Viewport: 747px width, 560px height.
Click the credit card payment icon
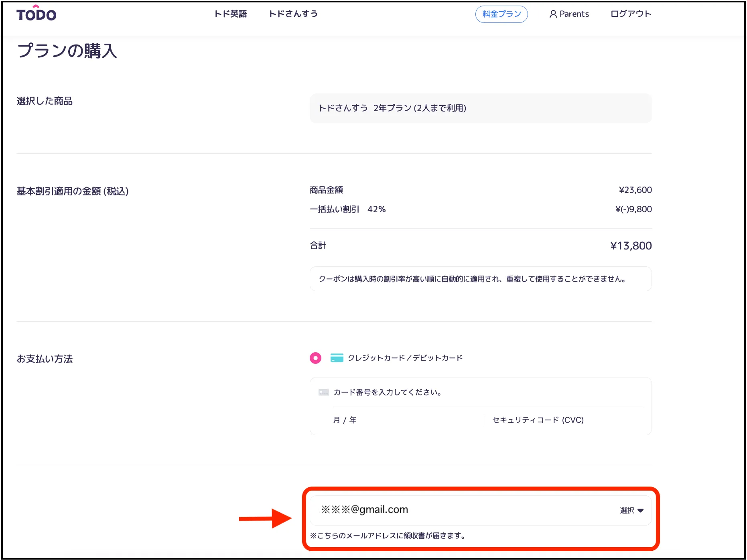337,358
